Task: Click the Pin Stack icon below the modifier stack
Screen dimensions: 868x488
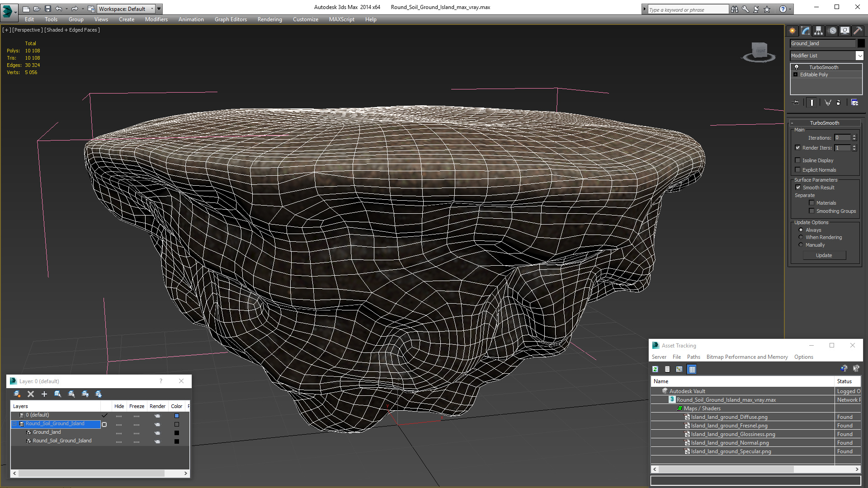Action: (796, 103)
